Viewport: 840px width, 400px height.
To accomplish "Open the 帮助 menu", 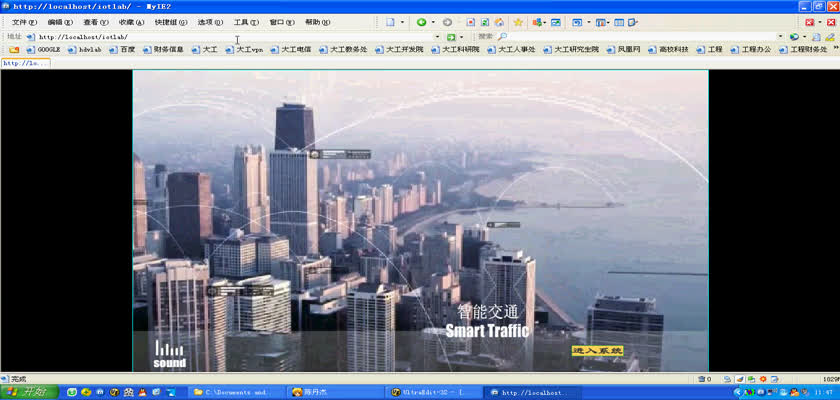I will pos(318,22).
